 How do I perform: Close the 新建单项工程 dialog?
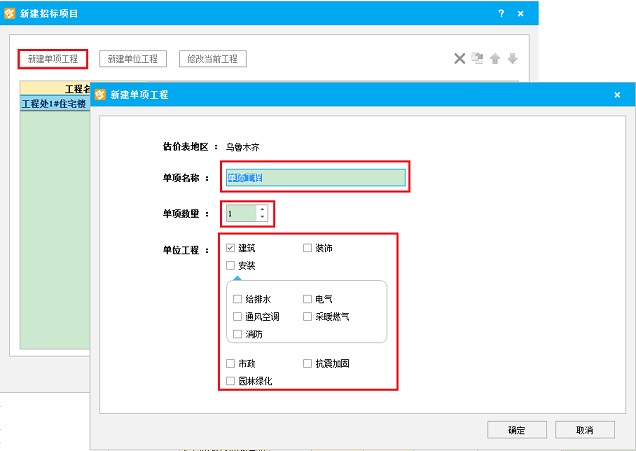617,94
